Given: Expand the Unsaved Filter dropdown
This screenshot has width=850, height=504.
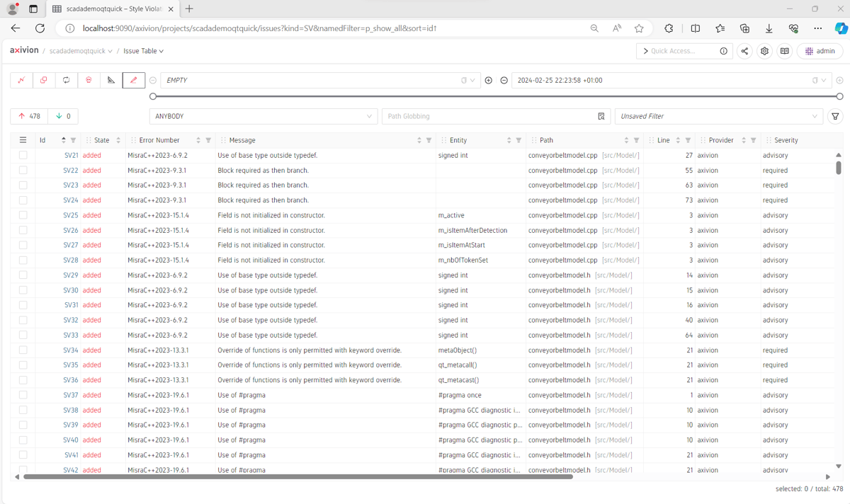Looking at the screenshot, I should tap(719, 116).
